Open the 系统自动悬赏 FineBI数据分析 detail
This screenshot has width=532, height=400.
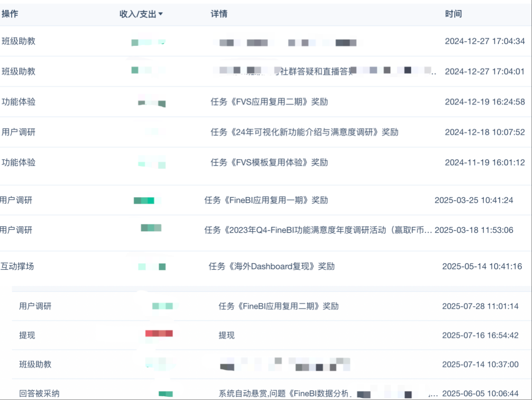pos(285,394)
